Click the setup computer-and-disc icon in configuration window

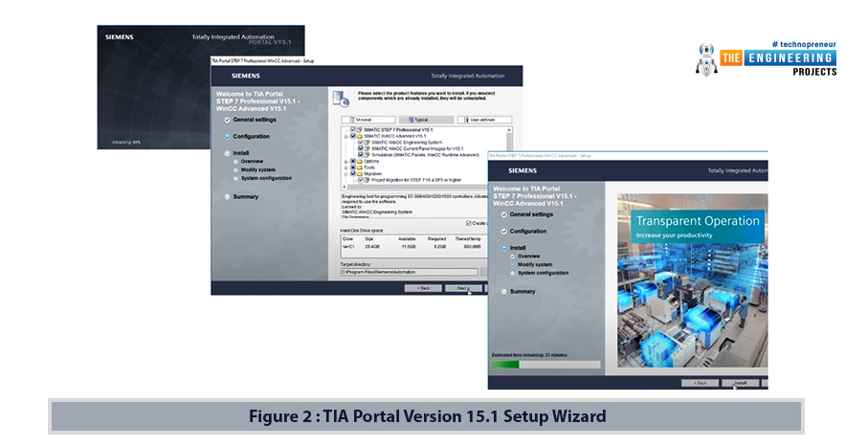(x=341, y=99)
